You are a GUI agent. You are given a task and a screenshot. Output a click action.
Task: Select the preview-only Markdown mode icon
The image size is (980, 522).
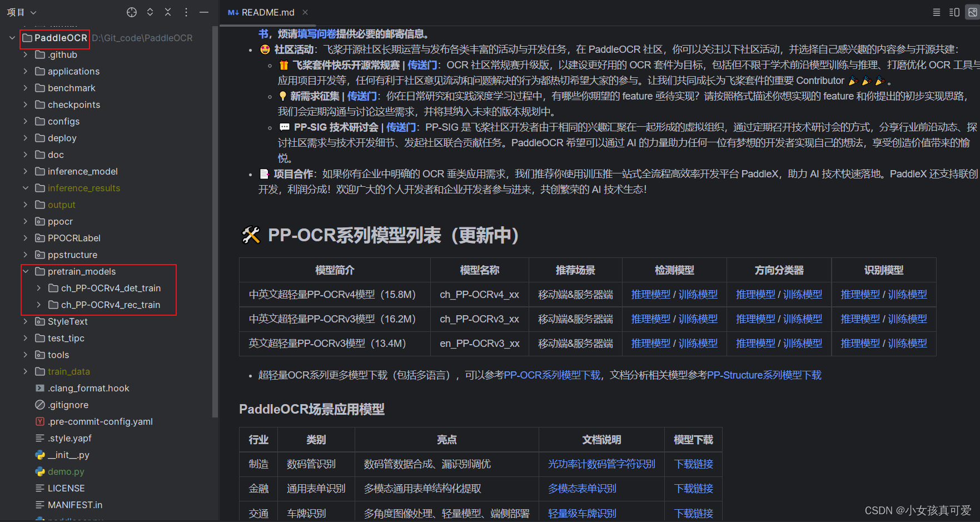(x=972, y=12)
